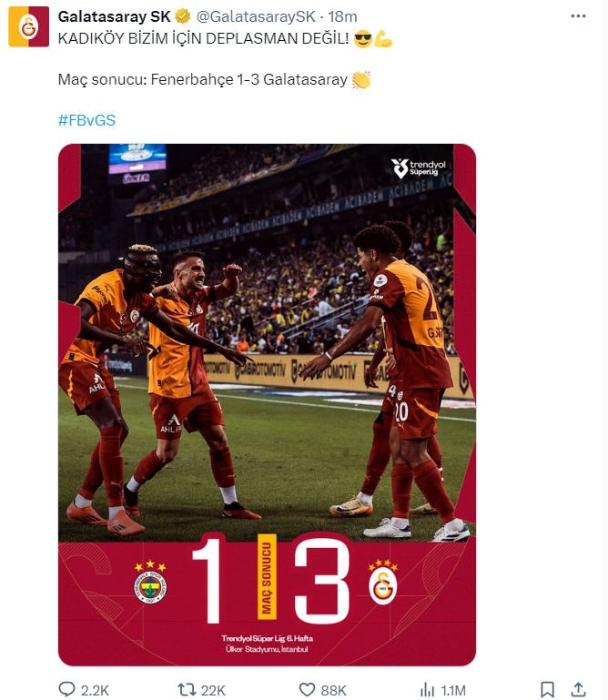Click the 22K reposts count
The height and width of the screenshot is (700, 608).
tap(213, 690)
